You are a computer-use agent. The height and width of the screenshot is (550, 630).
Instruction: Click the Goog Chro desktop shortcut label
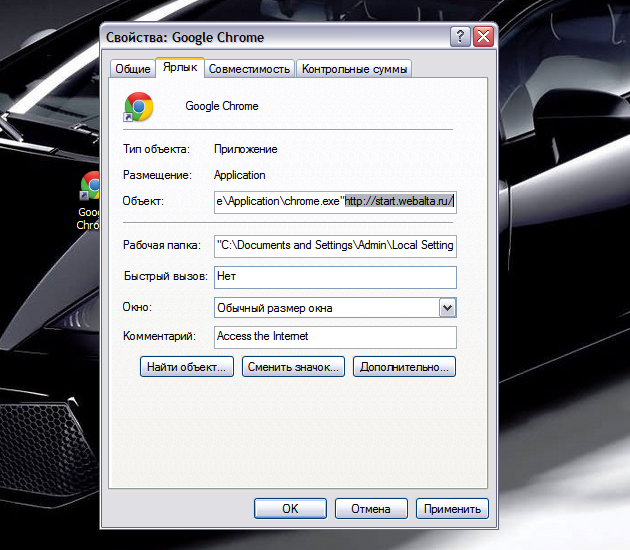(x=88, y=219)
